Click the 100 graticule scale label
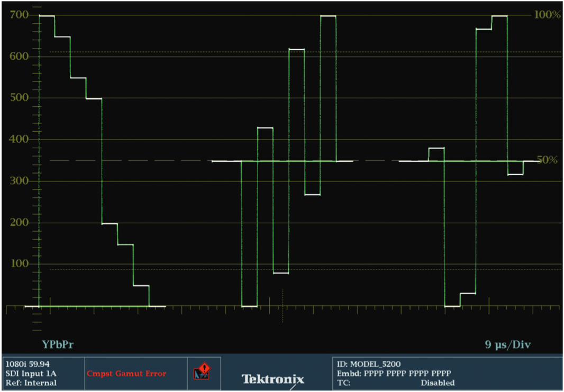Screen dimensions: 564x392 (x=20, y=264)
